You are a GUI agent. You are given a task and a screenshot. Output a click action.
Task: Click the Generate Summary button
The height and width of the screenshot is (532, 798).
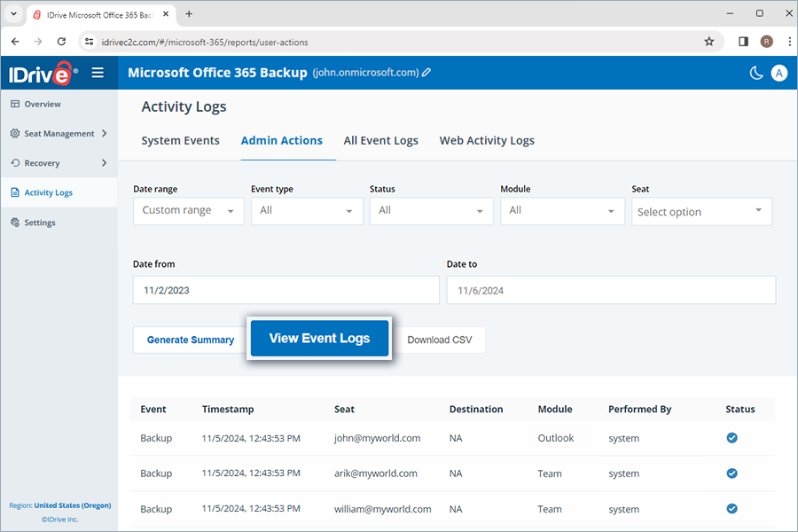[x=190, y=340]
